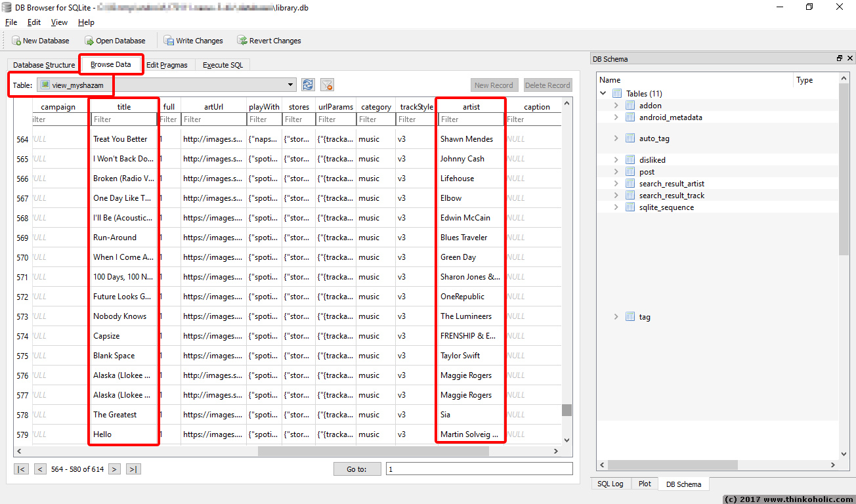Expand the disliked table node
This screenshot has width=856, height=504.
616,160
